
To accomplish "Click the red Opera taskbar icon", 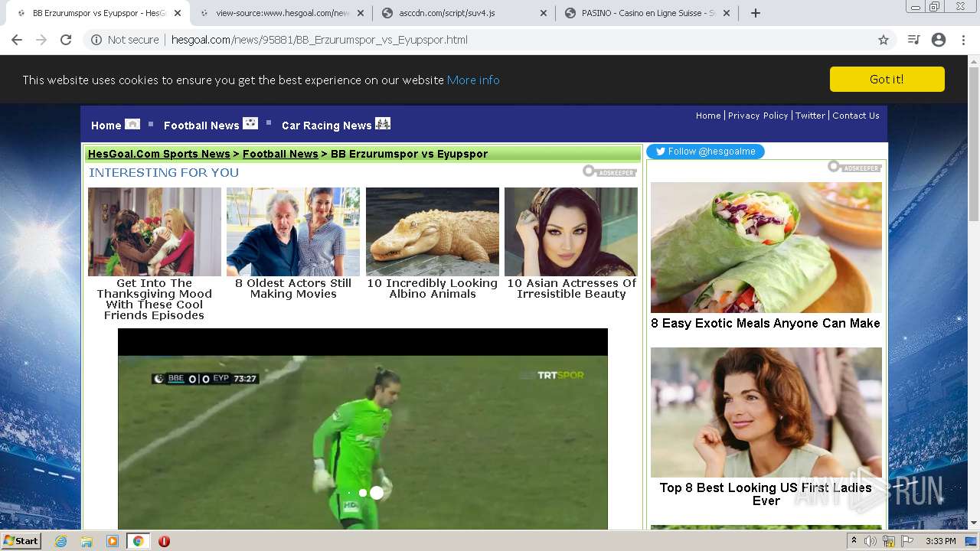I will click(164, 541).
